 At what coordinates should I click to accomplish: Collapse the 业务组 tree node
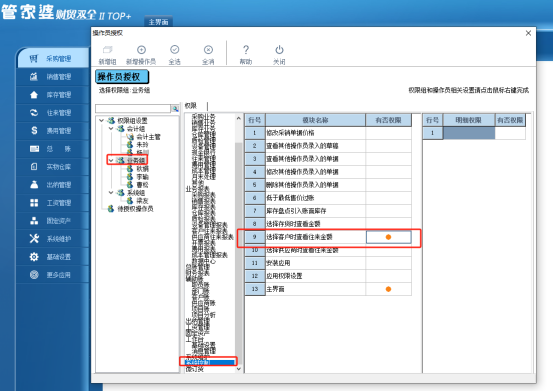(111, 160)
